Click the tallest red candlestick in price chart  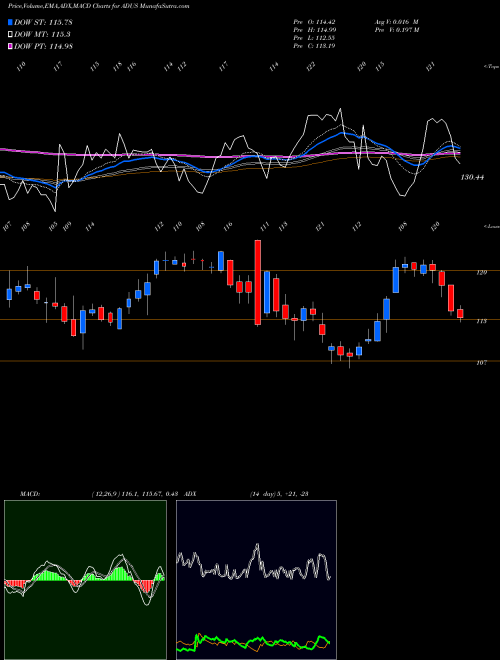tap(258, 282)
